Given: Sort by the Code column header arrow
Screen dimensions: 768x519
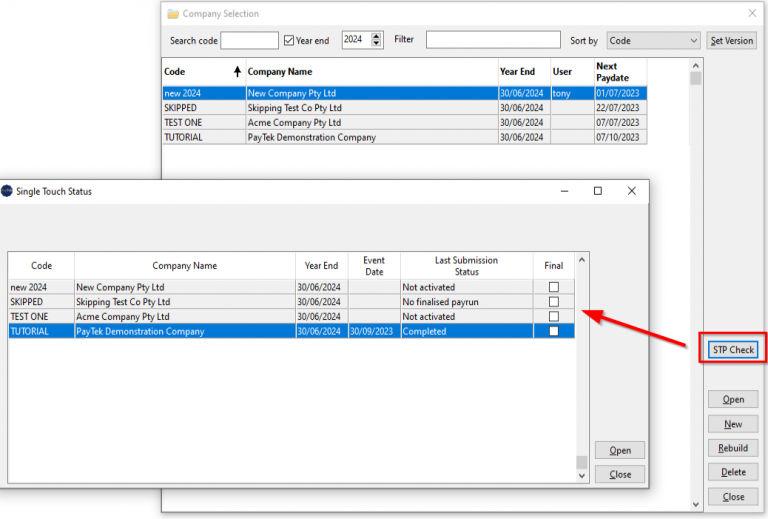Looking at the screenshot, I should 237,72.
